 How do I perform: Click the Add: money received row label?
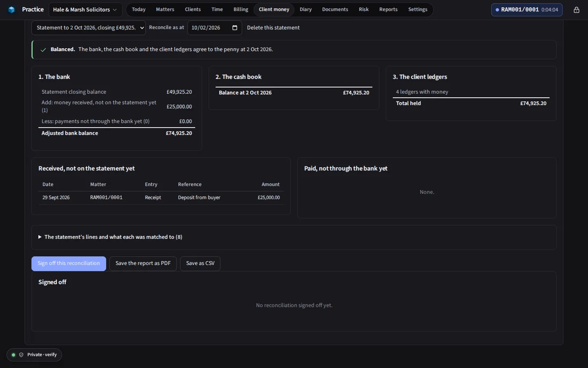pos(99,106)
